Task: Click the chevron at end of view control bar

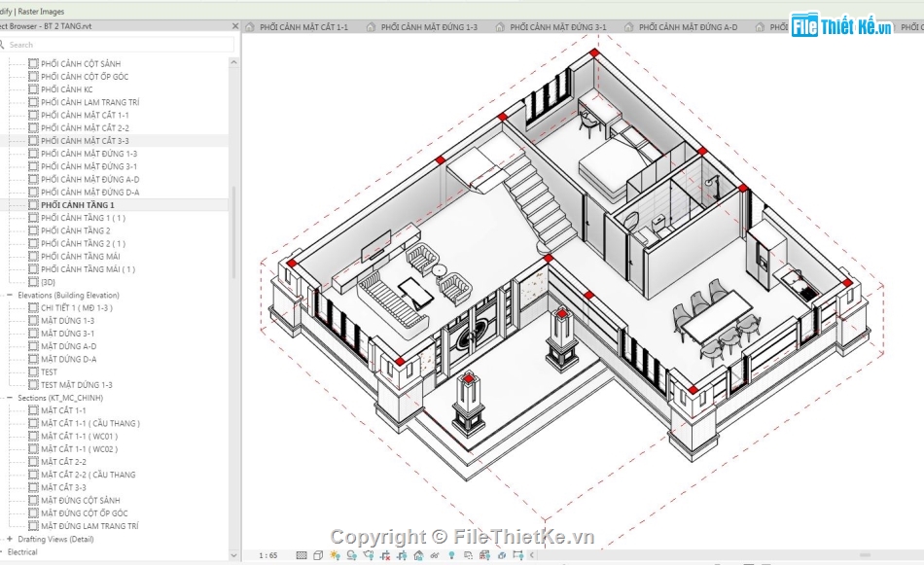Action: point(531,555)
